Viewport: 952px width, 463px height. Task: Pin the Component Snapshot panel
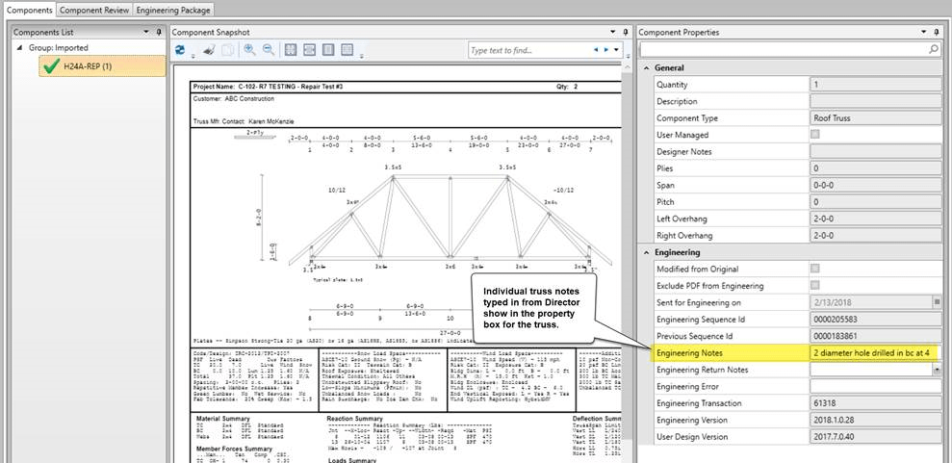point(627,32)
